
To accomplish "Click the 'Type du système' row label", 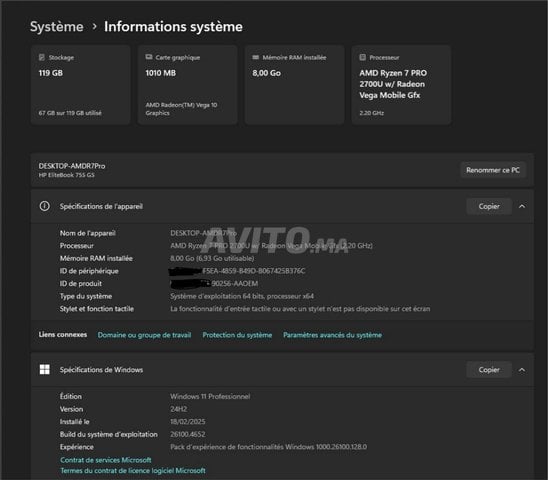I will [86, 296].
